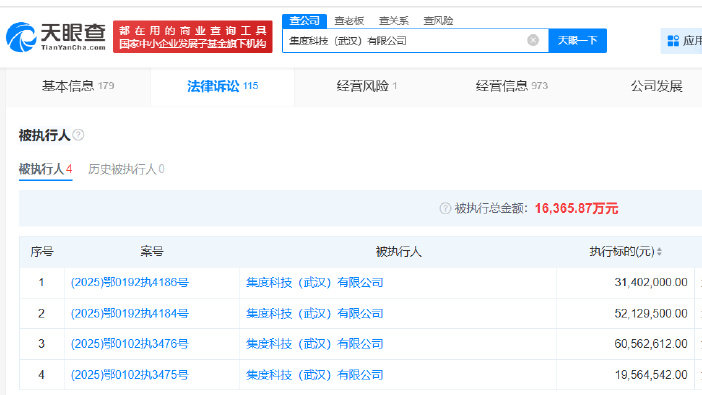Sort by 执行标的(元) column arrows
Viewport: 702px width, 395px height.
pyautogui.click(x=659, y=252)
